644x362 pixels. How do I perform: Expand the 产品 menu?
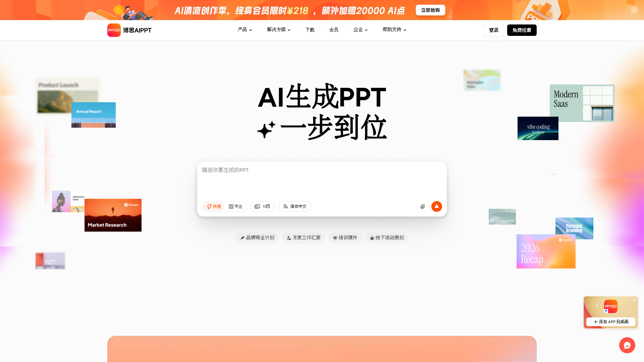[245, 30]
